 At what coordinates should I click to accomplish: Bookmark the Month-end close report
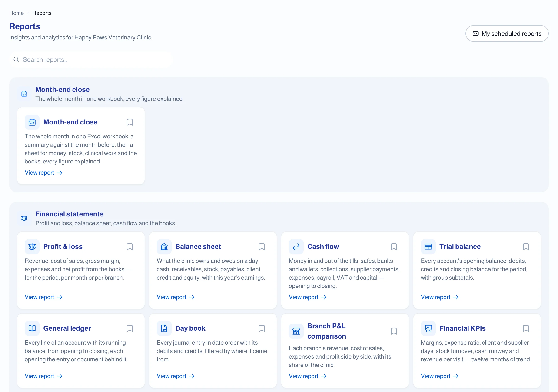(130, 122)
